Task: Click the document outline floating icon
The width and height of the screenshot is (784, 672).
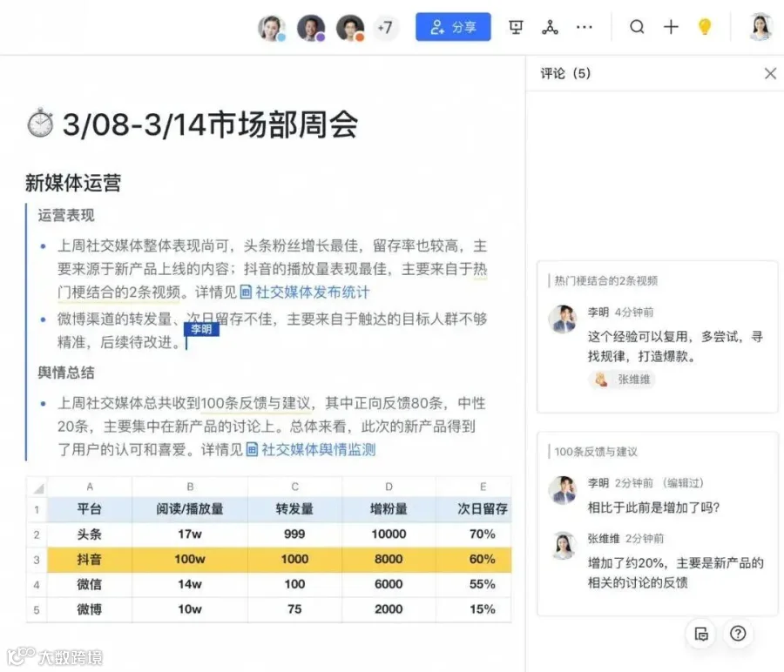Action: (x=701, y=634)
